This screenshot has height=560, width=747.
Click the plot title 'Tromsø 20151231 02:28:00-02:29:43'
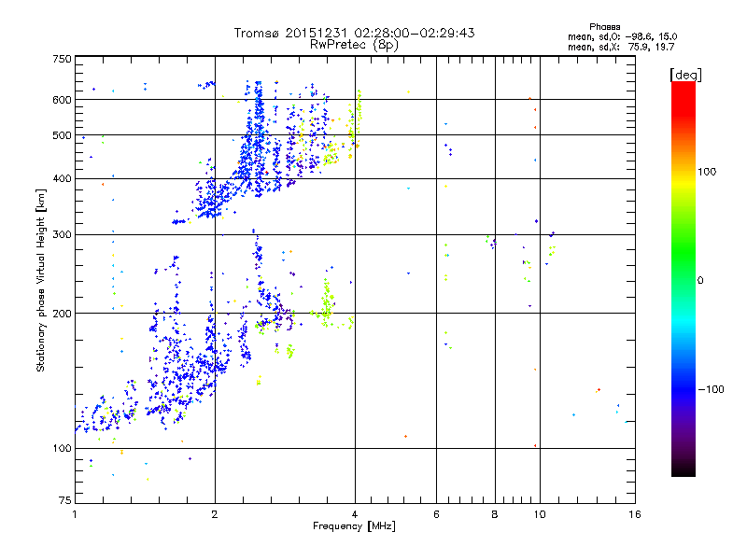pos(354,33)
